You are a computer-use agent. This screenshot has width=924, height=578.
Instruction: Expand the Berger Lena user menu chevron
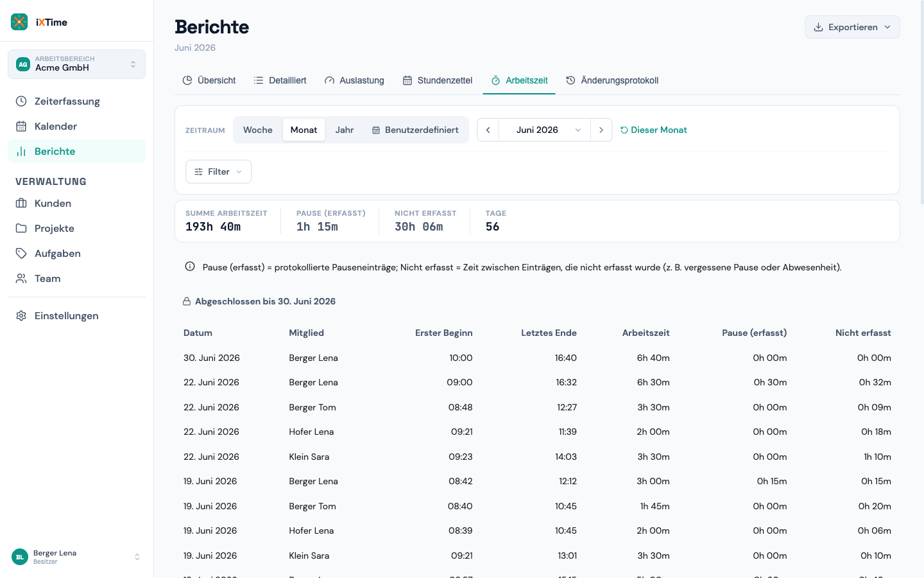(137, 557)
